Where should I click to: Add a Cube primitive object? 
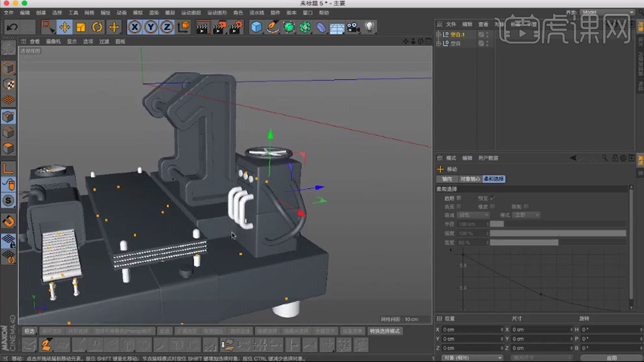(256, 27)
